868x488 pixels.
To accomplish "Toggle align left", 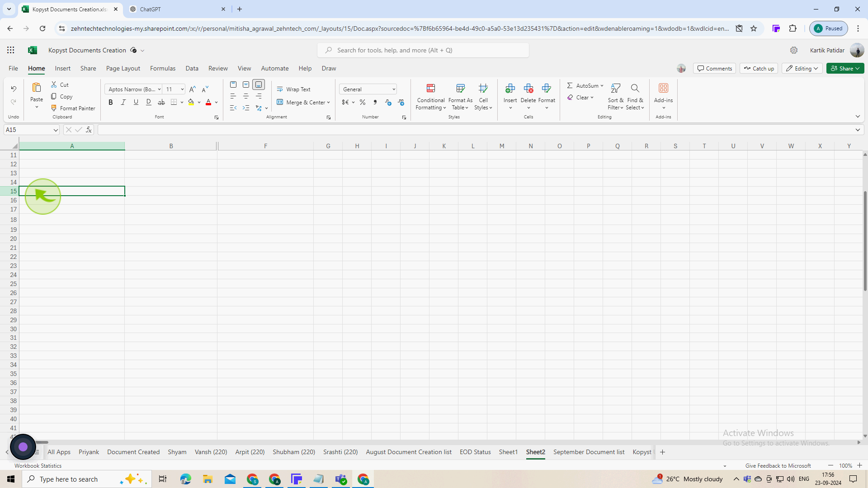I will (233, 96).
